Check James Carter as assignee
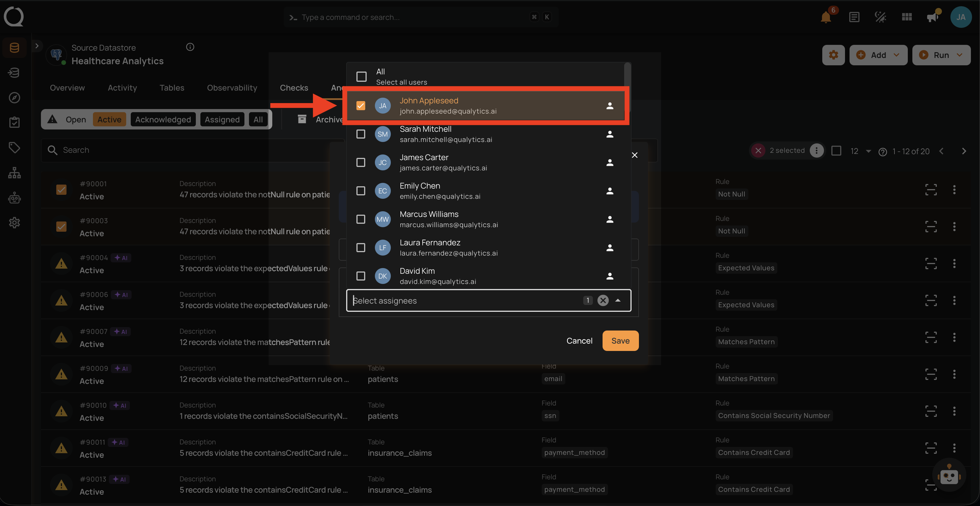 [361, 163]
